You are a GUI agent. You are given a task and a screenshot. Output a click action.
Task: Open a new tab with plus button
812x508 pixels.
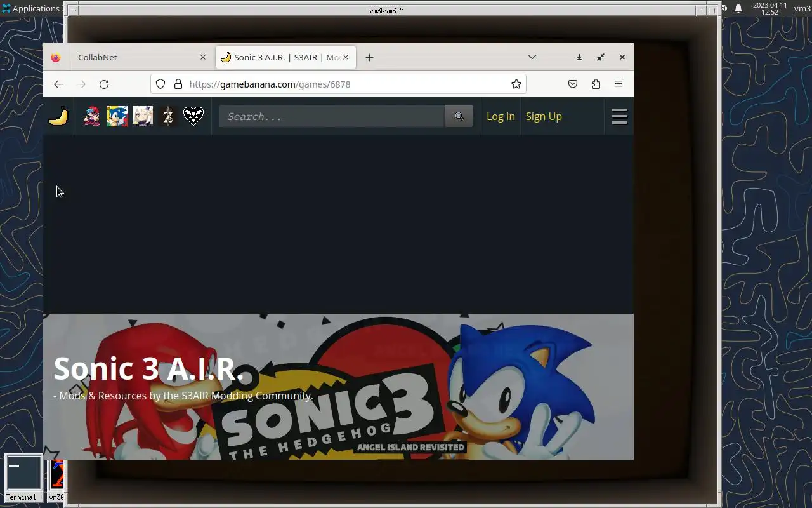(369, 57)
